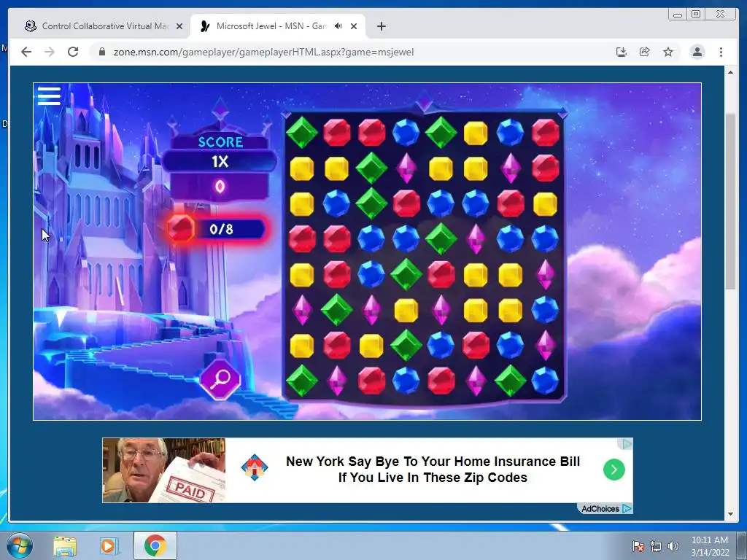
Task: Select the pink gem in row four, column six
Action: coord(476,238)
